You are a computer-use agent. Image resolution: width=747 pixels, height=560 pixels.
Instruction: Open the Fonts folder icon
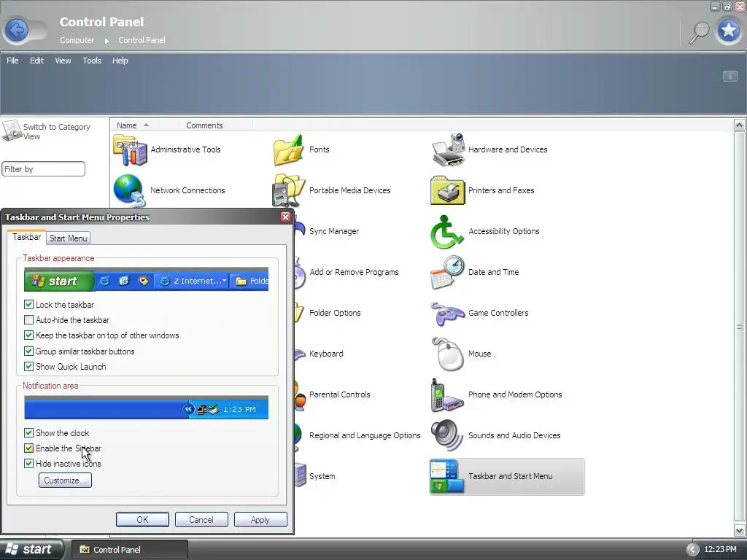pyautogui.click(x=288, y=149)
